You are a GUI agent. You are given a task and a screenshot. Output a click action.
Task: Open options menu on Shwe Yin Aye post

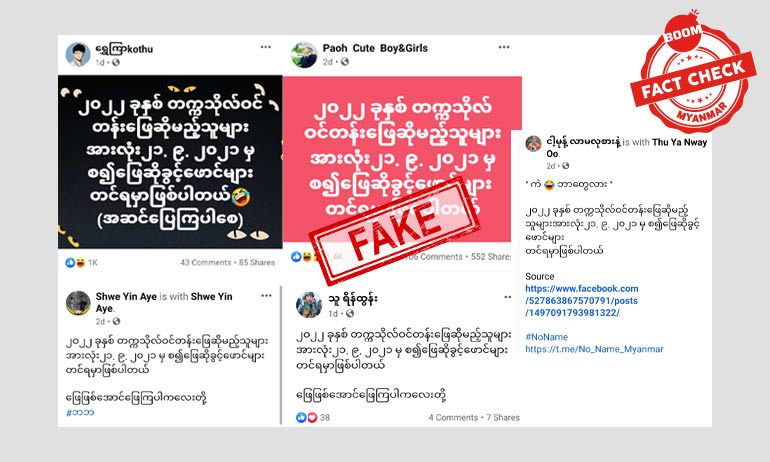[266, 296]
